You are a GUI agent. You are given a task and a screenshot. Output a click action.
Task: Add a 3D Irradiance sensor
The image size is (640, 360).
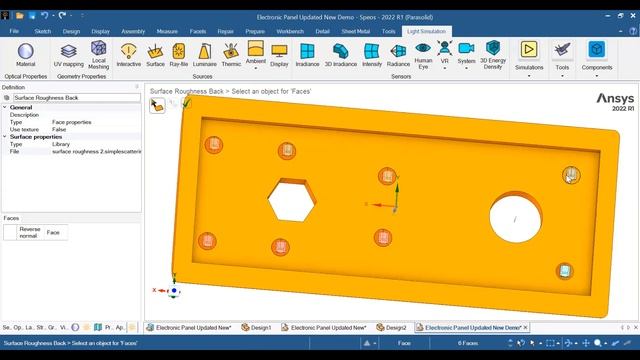pyautogui.click(x=341, y=55)
